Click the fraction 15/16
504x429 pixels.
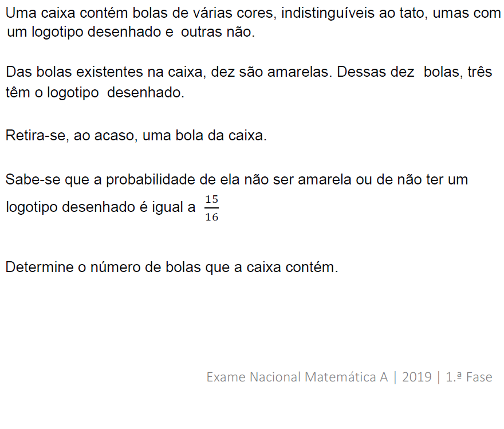pos(211,208)
